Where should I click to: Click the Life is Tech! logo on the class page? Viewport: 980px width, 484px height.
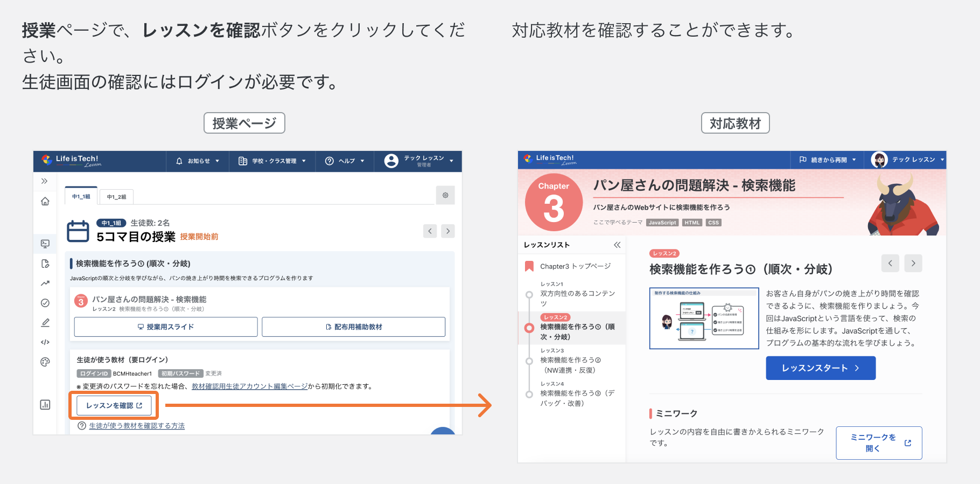[71, 161]
